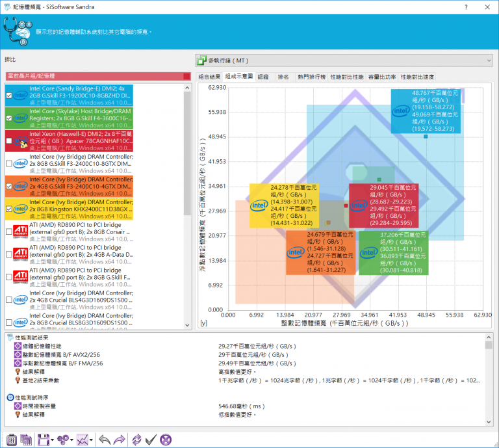
Task: Switch to the 認證 tab
Action: [263, 77]
